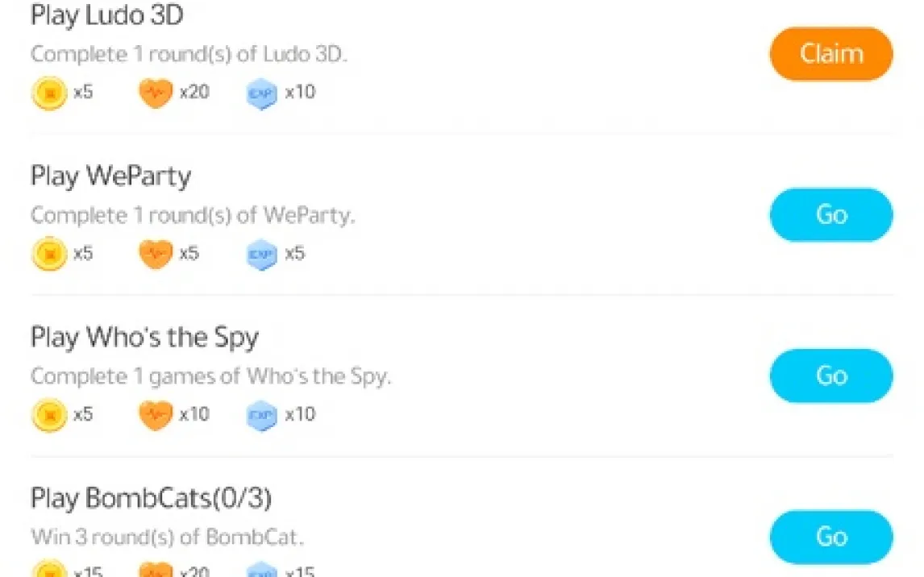Select the Play Who's the Spy title
The height and width of the screenshot is (577, 924).
[144, 338]
